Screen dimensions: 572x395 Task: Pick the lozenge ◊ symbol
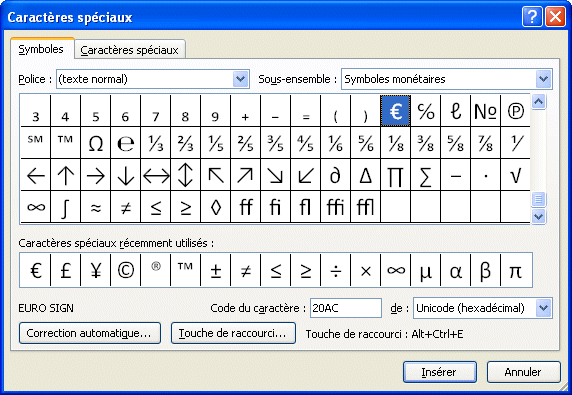pyautogui.click(x=215, y=206)
